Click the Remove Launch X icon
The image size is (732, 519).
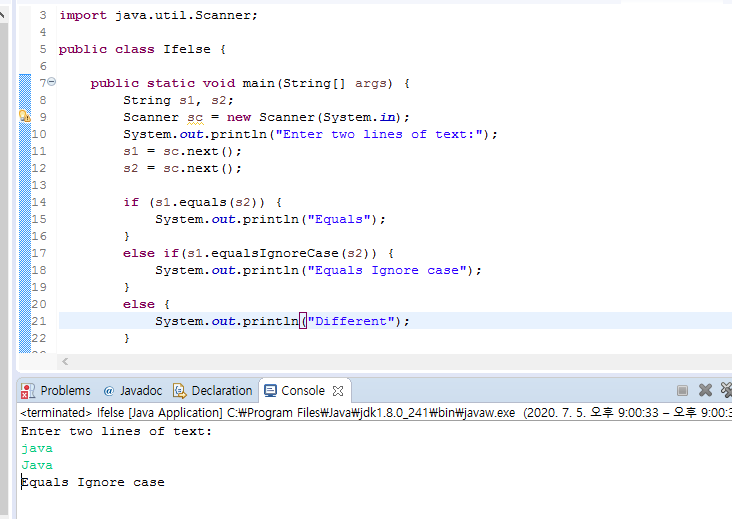click(x=705, y=390)
